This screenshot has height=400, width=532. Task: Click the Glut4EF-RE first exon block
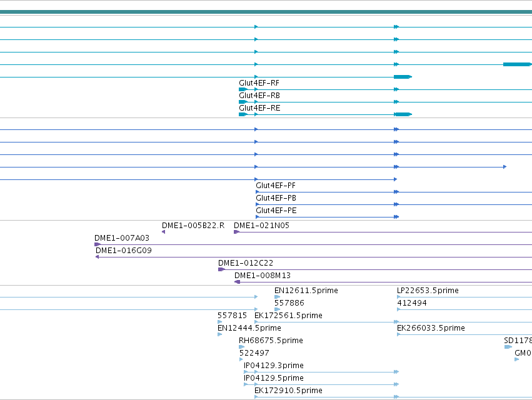(243, 114)
